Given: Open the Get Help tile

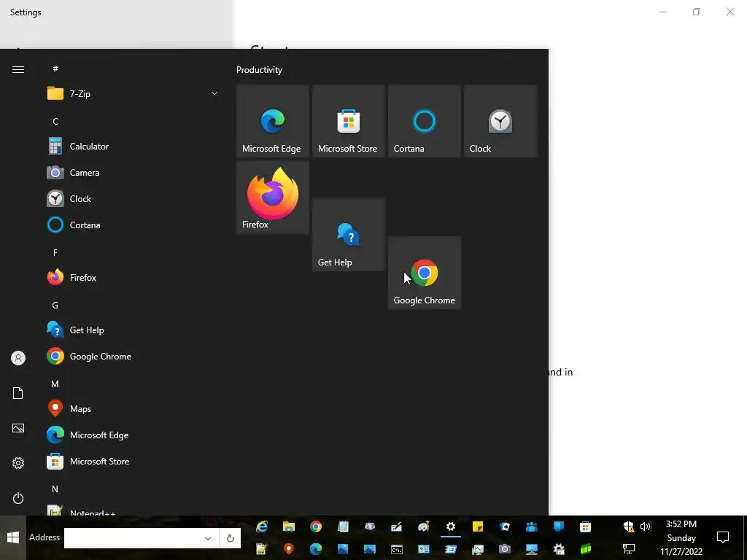Looking at the screenshot, I should 348,235.
